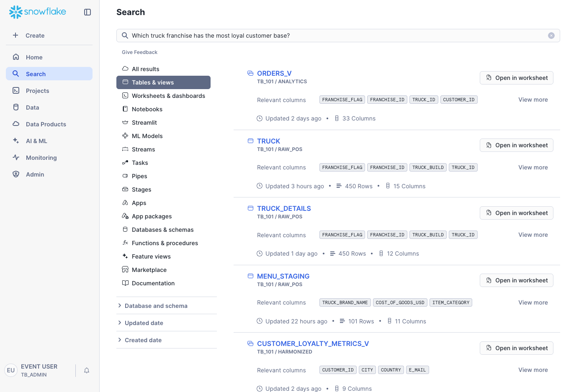The width and height of the screenshot is (566, 392).
Task: Clear the search query with the X button
Action: click(x=551, y=35)
